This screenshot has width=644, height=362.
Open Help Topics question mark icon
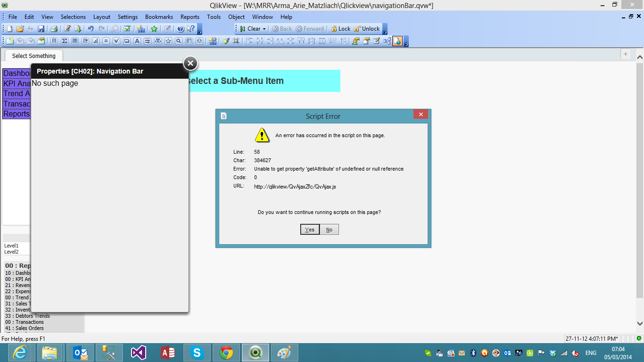click(180, 29)
